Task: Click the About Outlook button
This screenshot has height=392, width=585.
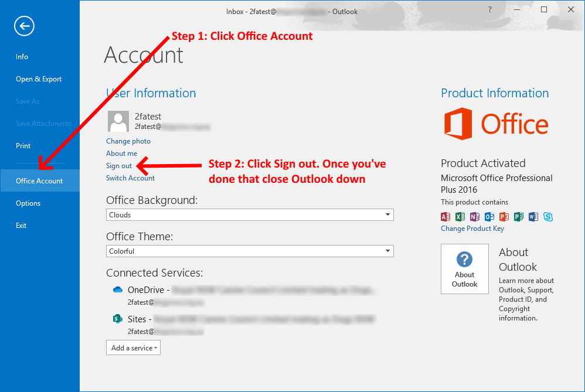Action: tap(465, 269)
